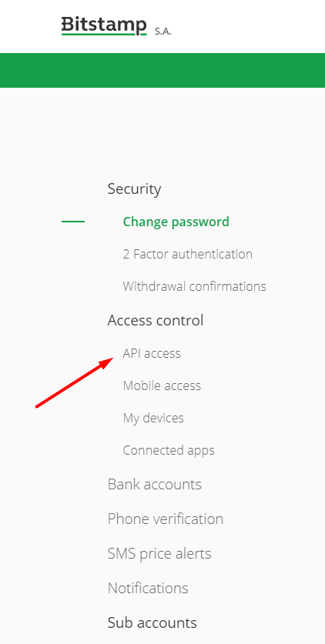The width and height of the screenshot is (325, 644).
Task: Open 2 Factor authentication settings
Action: tap(187, 254)
